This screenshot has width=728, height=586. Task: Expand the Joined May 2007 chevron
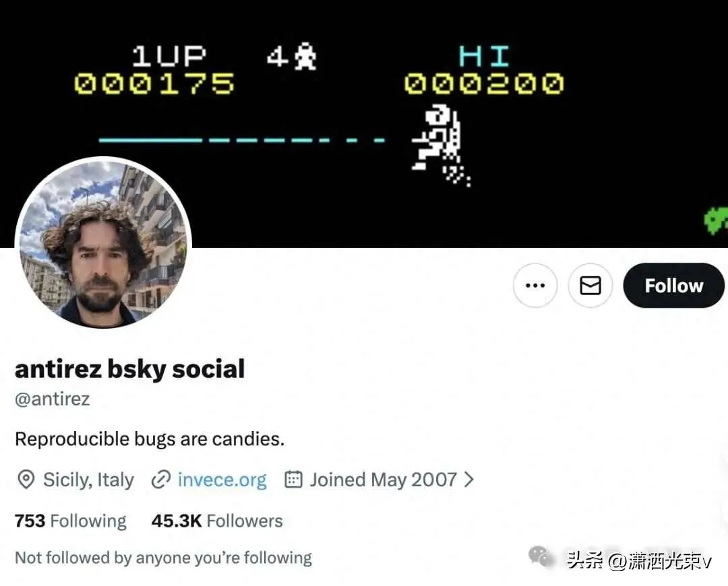click(x=469, y=480)
